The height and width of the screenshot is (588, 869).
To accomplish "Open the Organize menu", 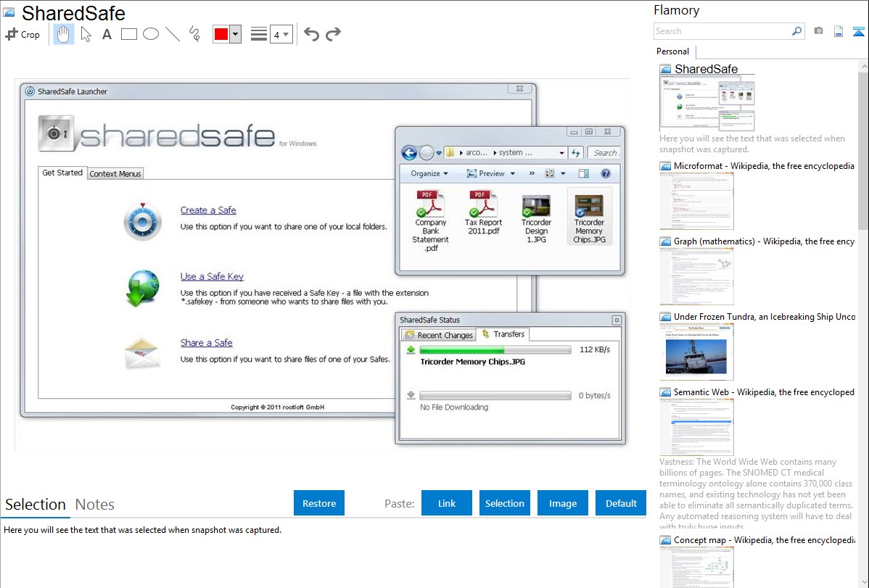I will 429,173.
